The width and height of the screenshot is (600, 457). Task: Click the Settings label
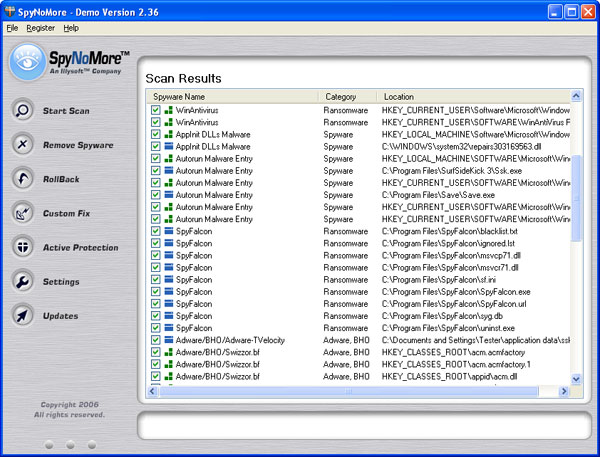61,282
